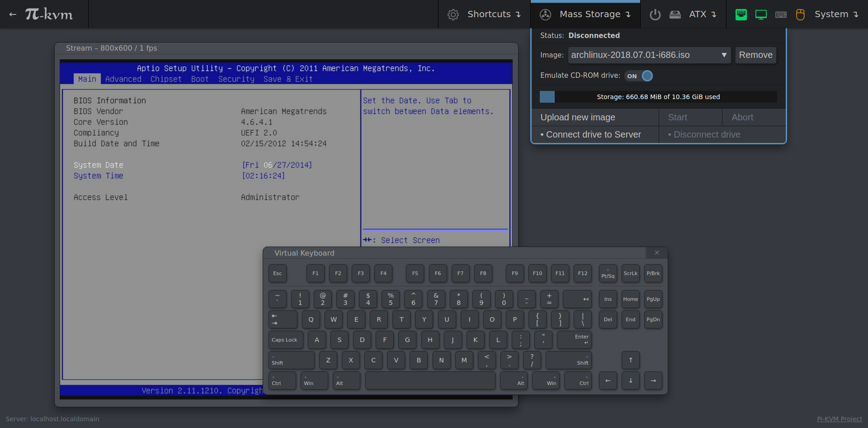Toggle Caps Lock on the virtual keyboard
The image size is (868, 428).
(285, 340)
